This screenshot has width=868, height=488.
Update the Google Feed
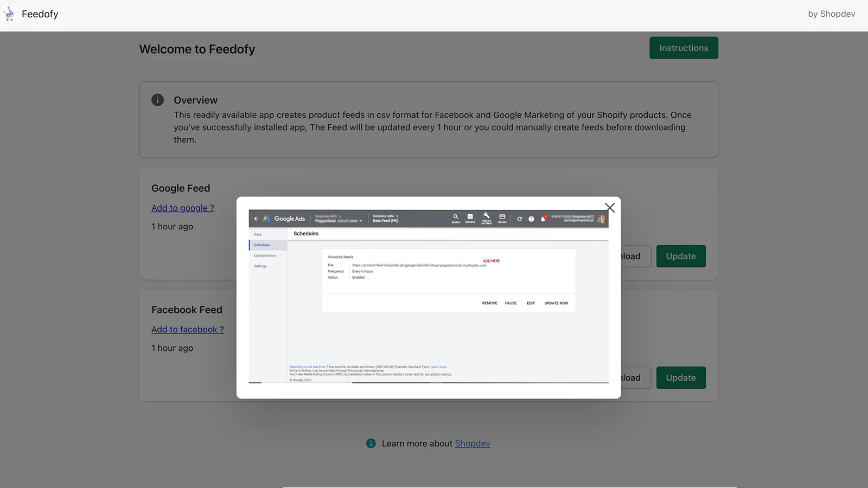(x=681, y=256)
